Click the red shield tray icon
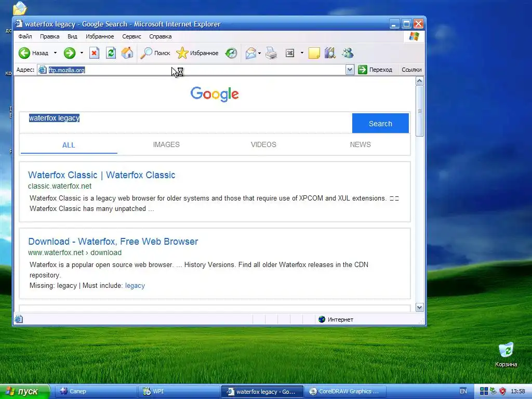This screenshot has height=399, width=532. point(503,391)
